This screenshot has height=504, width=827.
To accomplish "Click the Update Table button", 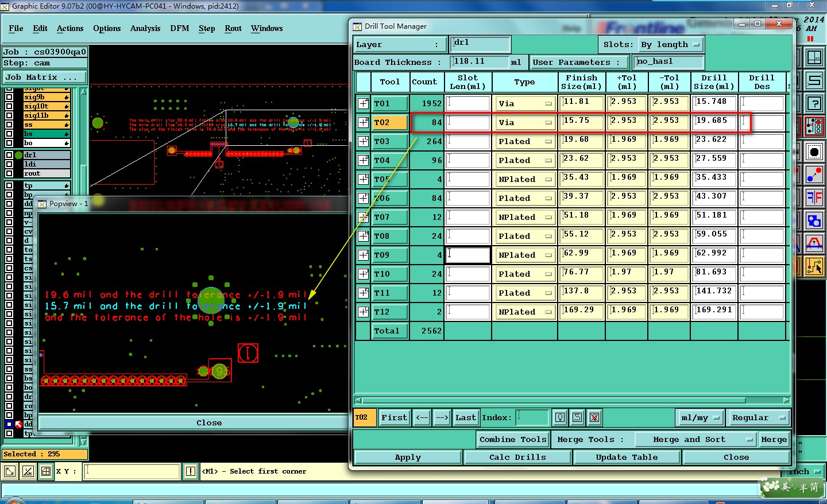I will (x=627, y=458).
